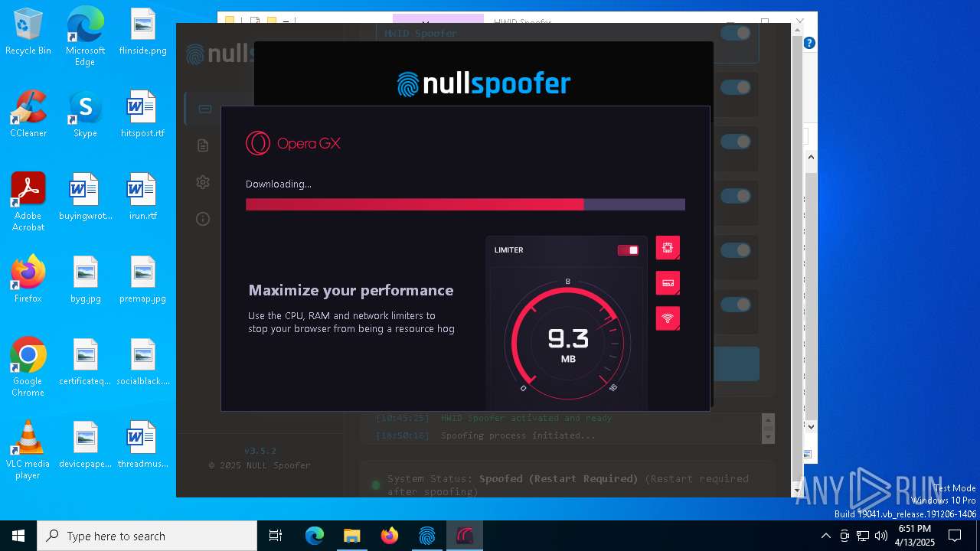Open Task View on taskbar
Viewport: 980px width, 551px height.
coord(276,536)
